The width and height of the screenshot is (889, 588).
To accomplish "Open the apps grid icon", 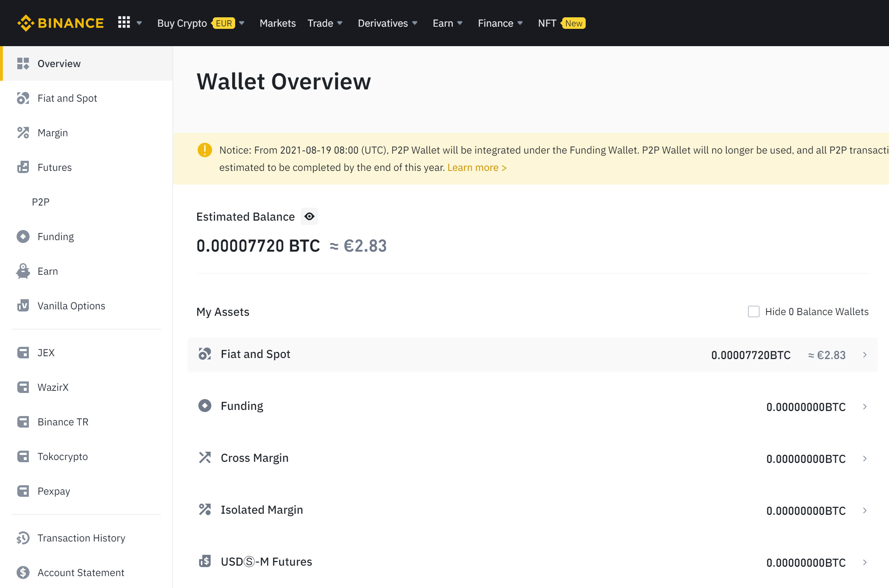I will click(x=124, y=22).
